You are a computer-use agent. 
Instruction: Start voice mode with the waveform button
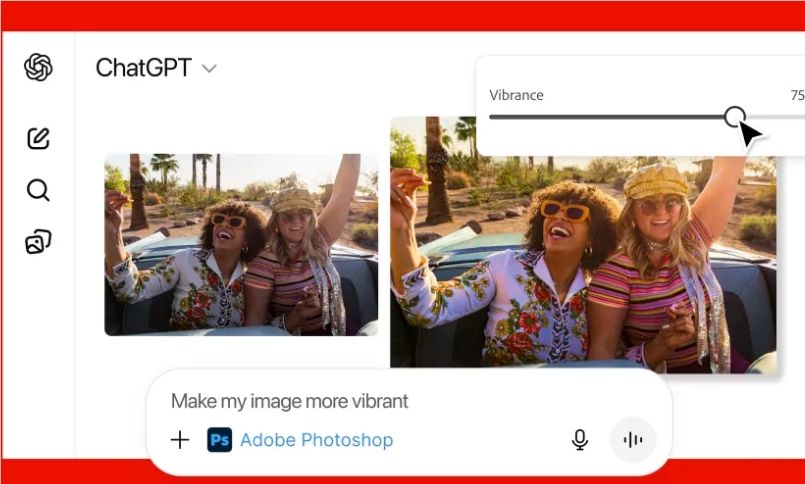tap(632, 440)
